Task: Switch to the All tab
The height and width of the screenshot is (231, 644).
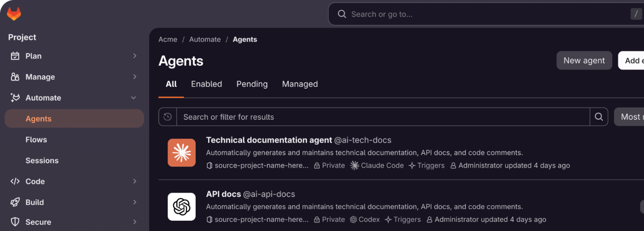Action: 171,84
